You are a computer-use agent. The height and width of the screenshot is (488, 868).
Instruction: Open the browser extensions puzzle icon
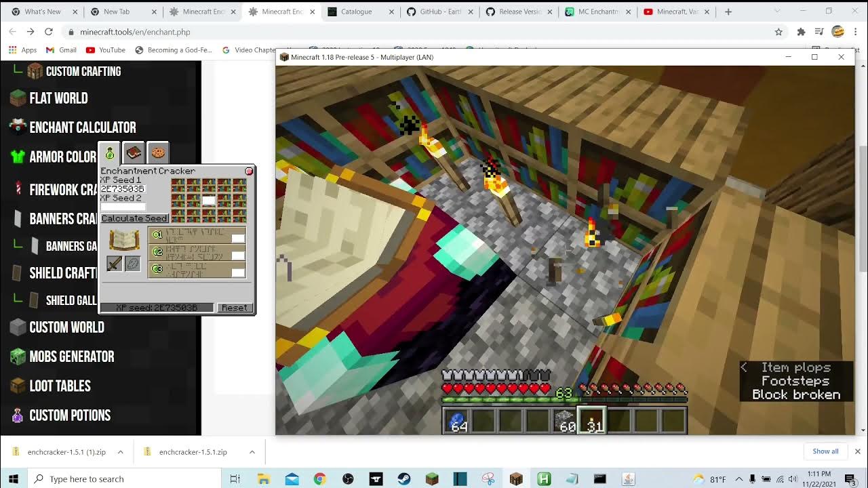(801, 32)
